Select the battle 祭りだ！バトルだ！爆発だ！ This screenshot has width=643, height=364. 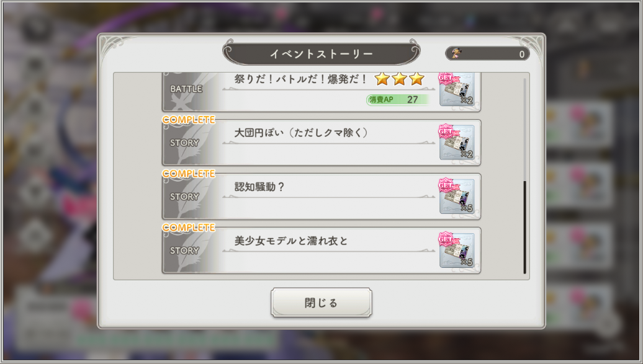321,92
